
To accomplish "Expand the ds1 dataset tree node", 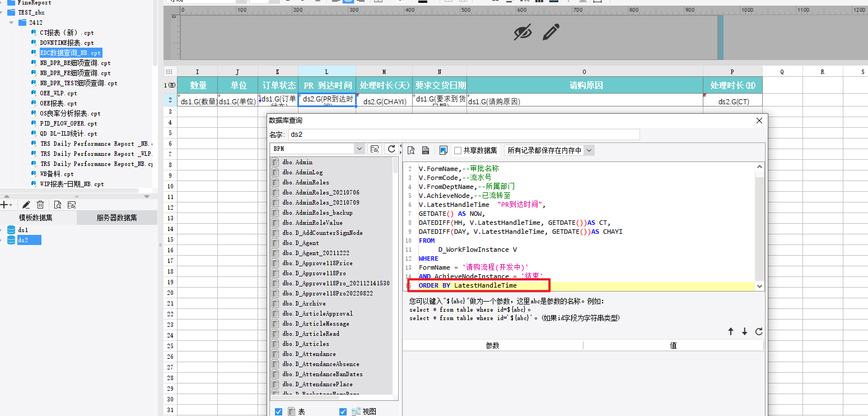I will (x=2, y=230).
